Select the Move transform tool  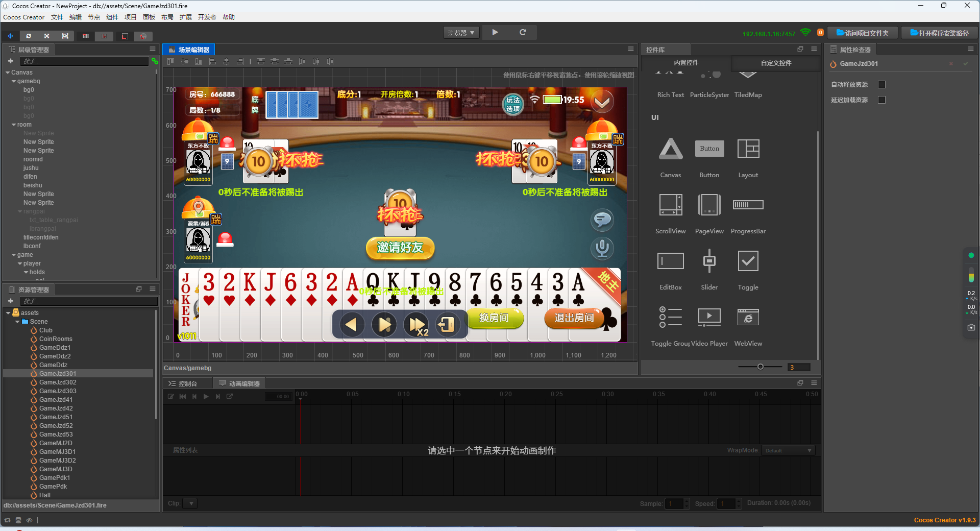pos(10,36)
